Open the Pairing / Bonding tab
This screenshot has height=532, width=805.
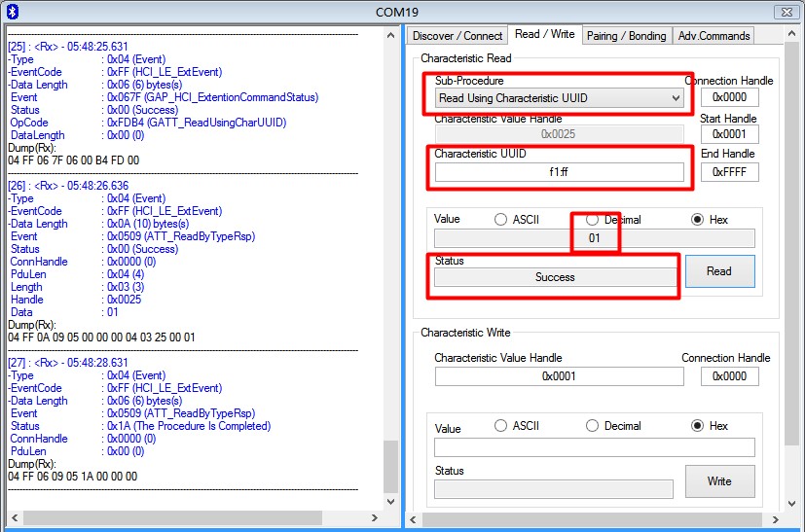click(x=626, y=36)
